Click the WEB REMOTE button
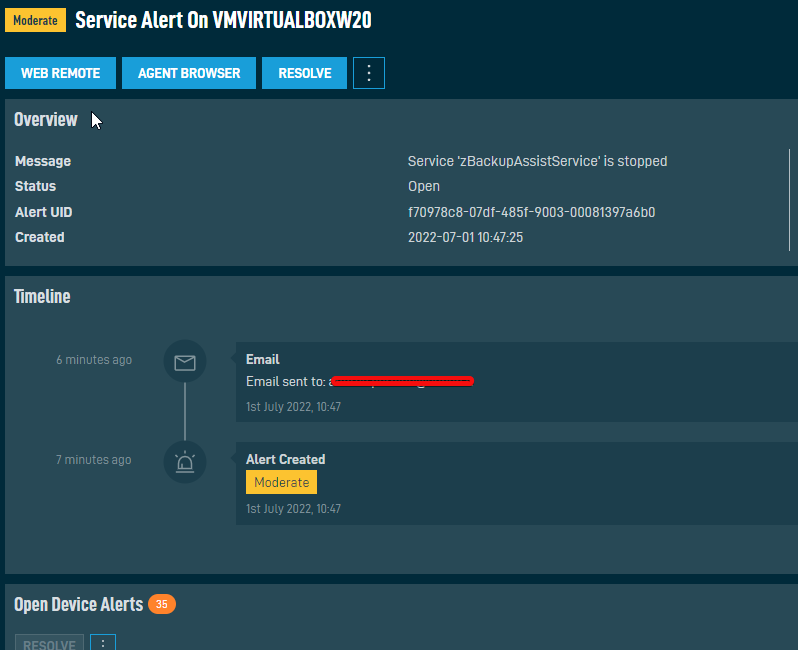798x650 pixels. pyautogui.click(x=60, y=73)
